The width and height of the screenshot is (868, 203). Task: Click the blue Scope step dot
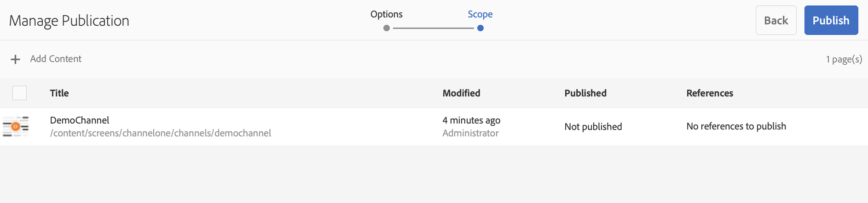tap(480, 28)
